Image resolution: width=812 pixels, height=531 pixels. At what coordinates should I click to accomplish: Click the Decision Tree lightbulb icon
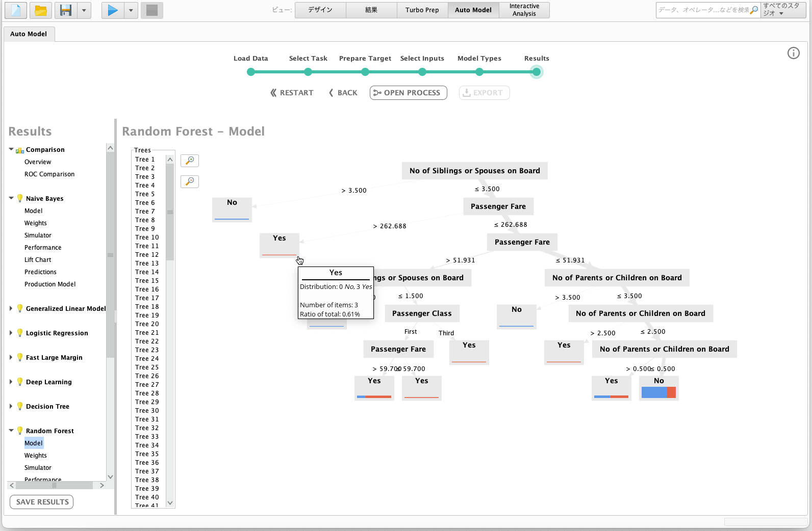(x=20, y=406)
